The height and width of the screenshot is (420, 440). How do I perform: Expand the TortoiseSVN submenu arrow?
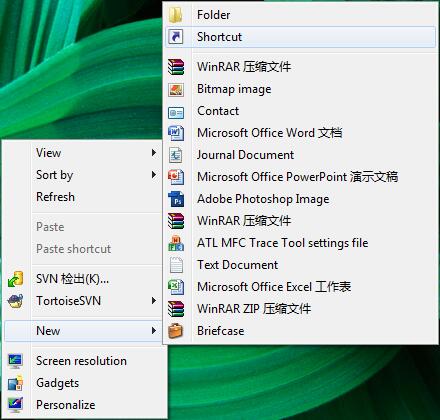pyautogui.click(x=154, y=301)
